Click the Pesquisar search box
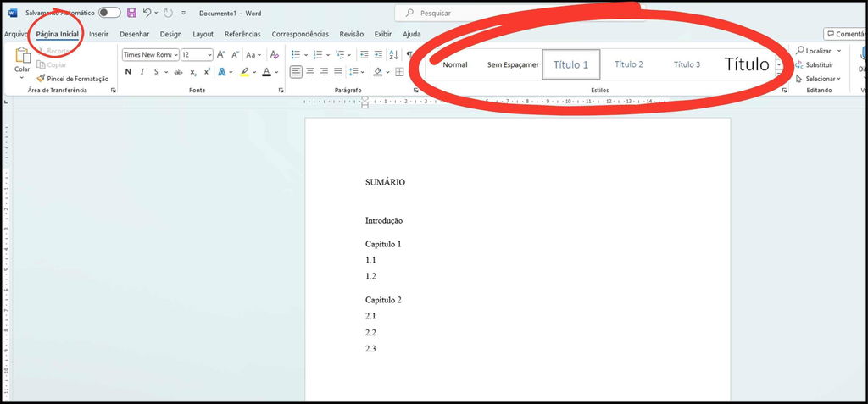Viewport: 868px width, 404px height. click(x=520, y=13)
